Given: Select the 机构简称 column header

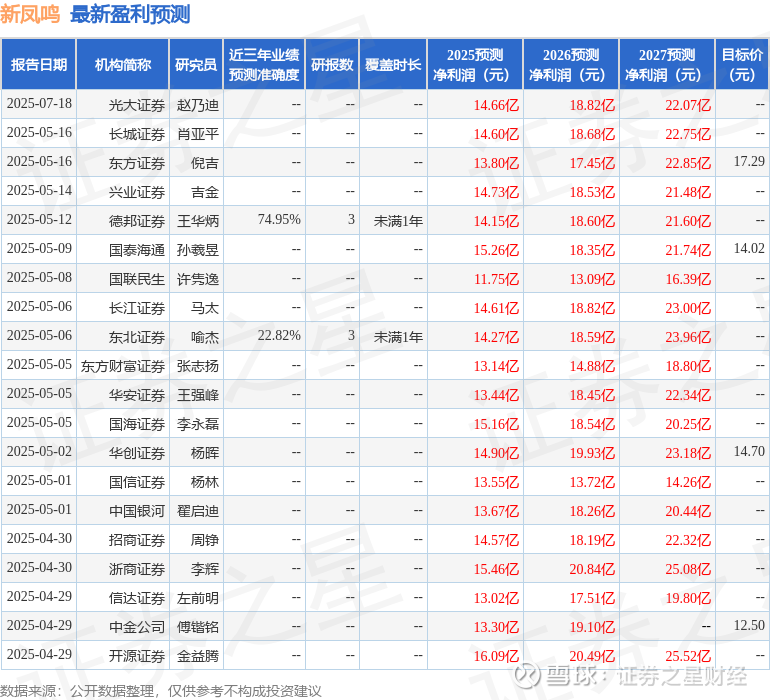Looking at the screenshot, I should coord(123,64).
